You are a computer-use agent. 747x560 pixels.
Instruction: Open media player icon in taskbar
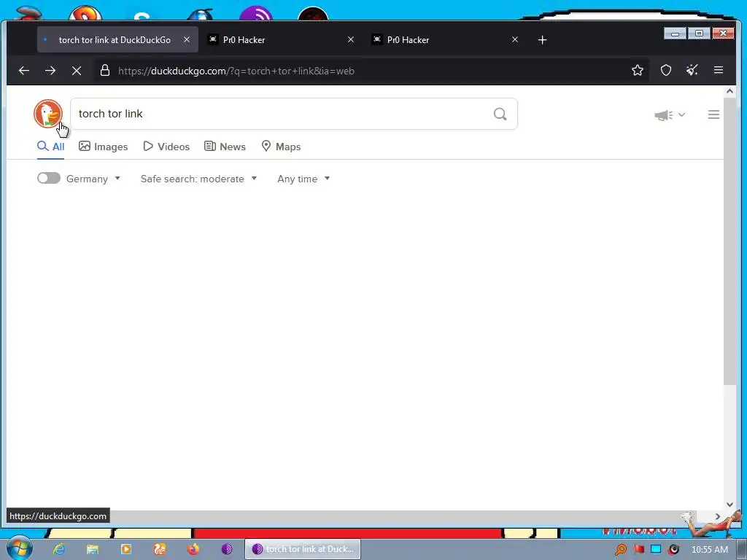125,549
